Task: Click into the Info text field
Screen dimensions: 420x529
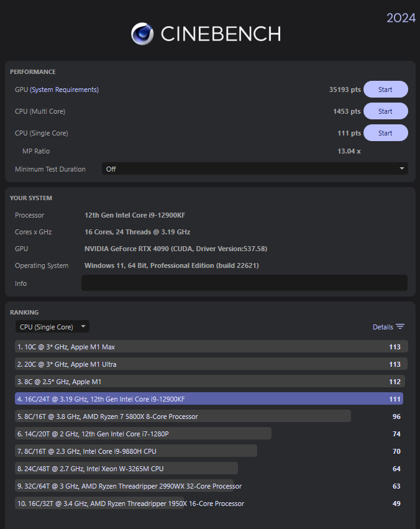Action: coord(244,283)
